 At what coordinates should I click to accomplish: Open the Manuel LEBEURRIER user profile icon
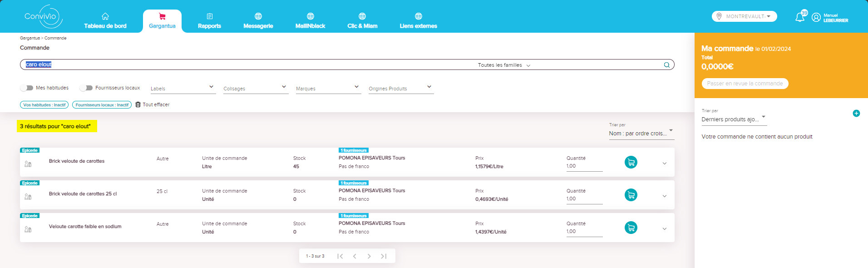816,18
